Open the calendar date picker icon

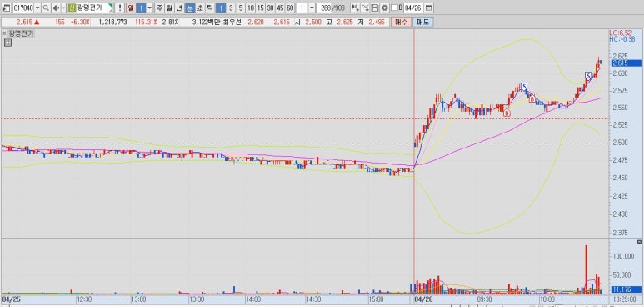[x=428, y=8]
